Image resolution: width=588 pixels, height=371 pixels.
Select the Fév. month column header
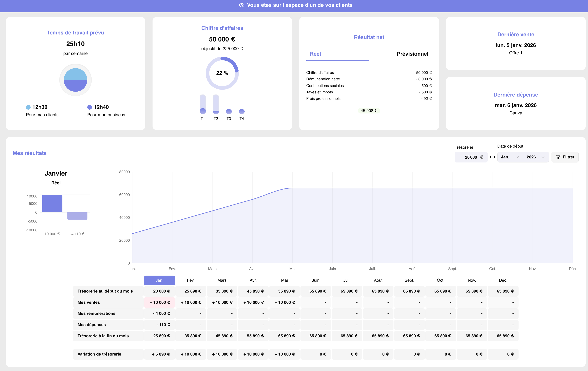190,280
